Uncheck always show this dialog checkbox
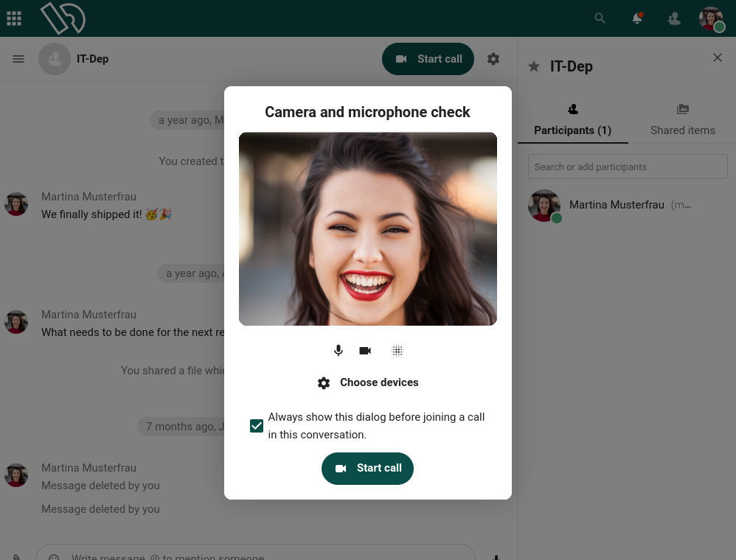This screenshot has height=560, width=736. pos(257,426)
